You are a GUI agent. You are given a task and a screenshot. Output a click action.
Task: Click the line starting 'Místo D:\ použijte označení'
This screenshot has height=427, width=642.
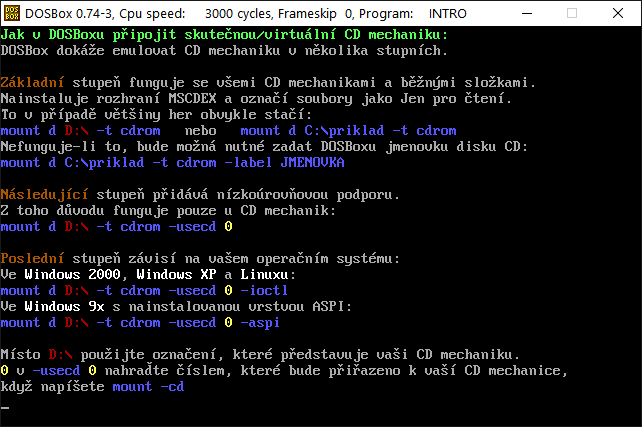coord(260,355)
